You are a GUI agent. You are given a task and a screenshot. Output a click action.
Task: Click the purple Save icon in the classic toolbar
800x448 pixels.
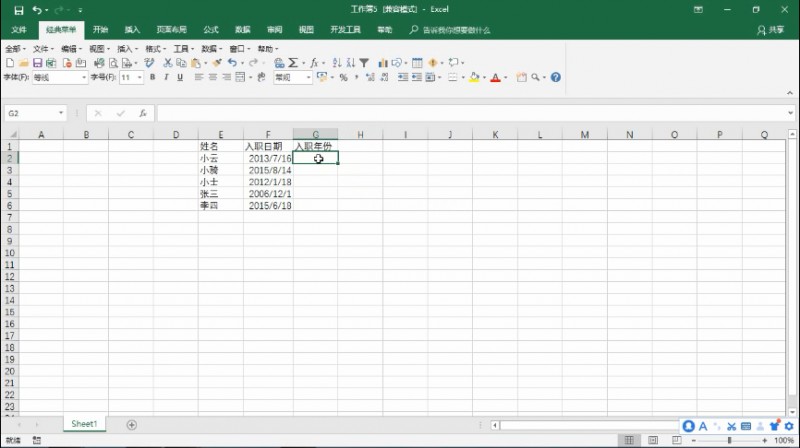[x=37, y=63]
